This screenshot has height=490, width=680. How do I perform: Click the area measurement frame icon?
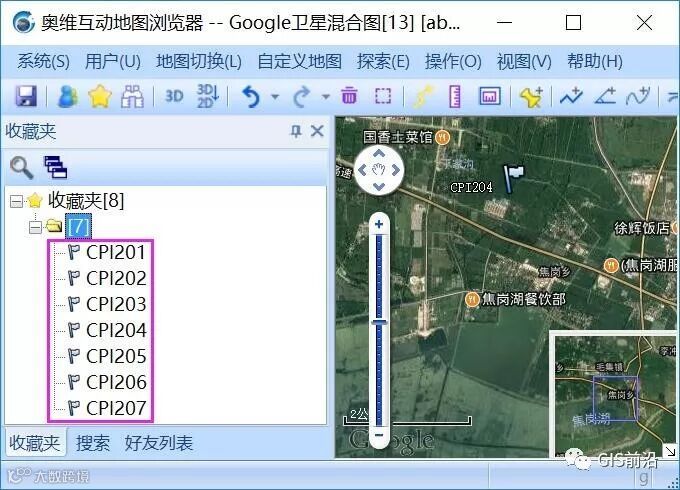pyautogui.click(x=490, y=96)
